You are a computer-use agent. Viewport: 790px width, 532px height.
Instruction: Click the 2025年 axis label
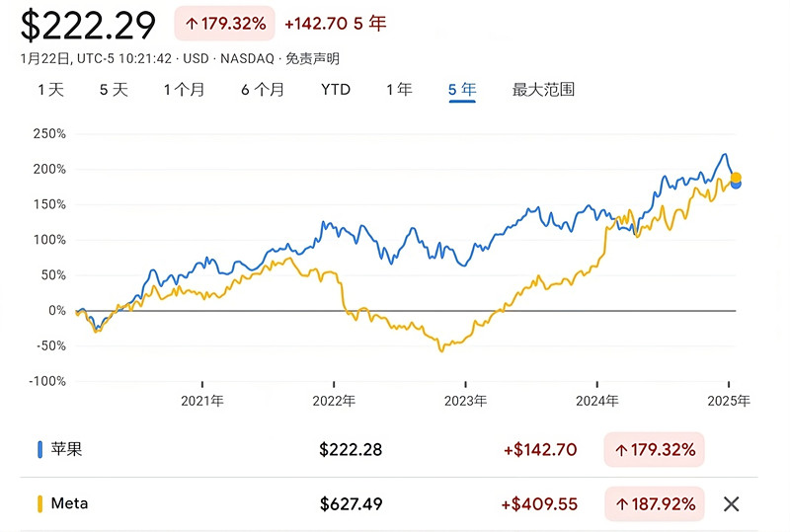729,401
